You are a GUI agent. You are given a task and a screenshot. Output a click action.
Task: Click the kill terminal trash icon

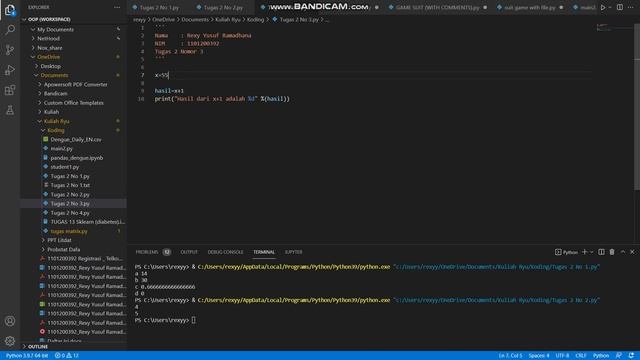[612, 252]
